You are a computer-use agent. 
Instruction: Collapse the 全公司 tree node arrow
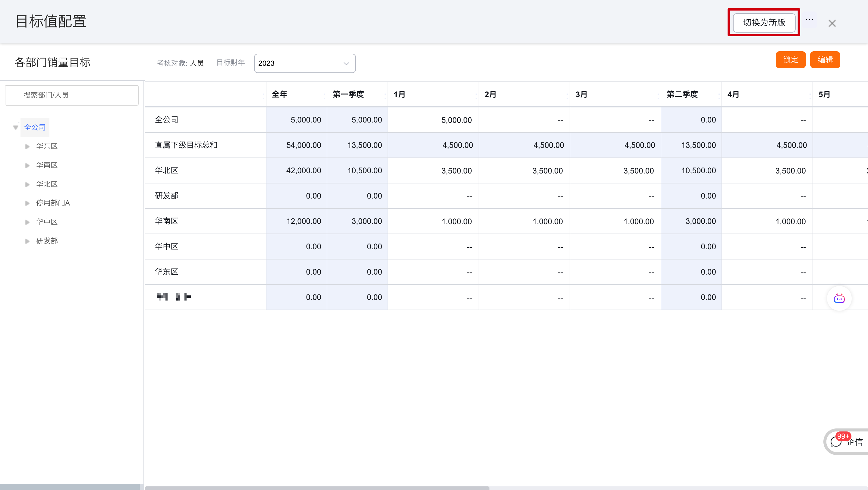coord(15,127)
